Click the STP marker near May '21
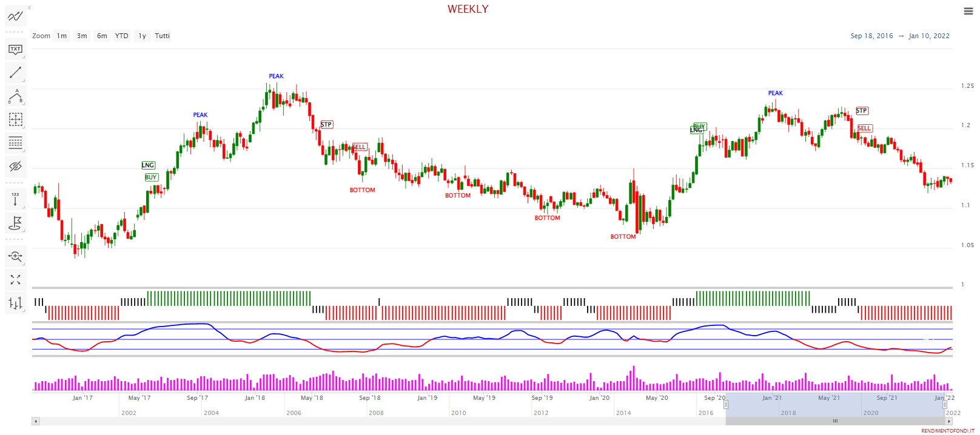The width and height of the screenshot is (980, 435). tap(862, 111)
